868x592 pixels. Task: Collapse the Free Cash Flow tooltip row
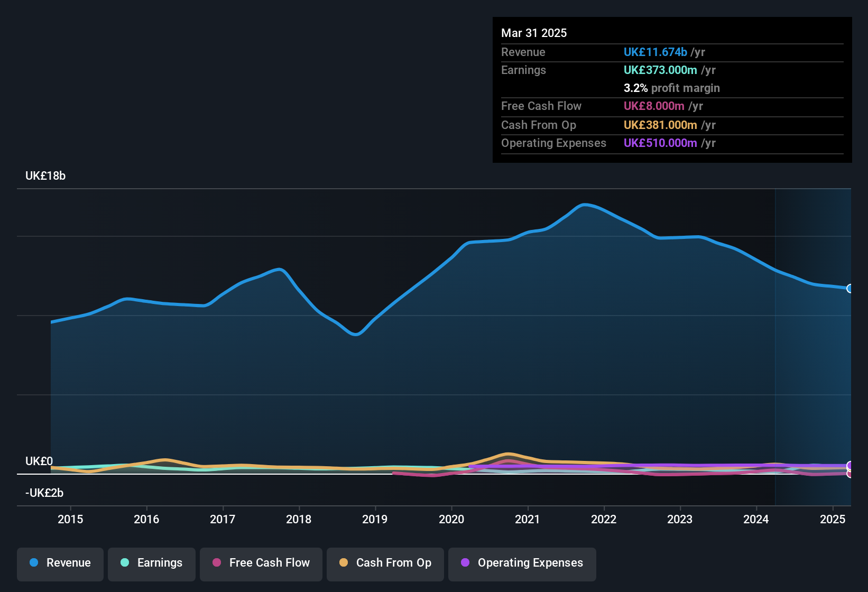[541, 106]
